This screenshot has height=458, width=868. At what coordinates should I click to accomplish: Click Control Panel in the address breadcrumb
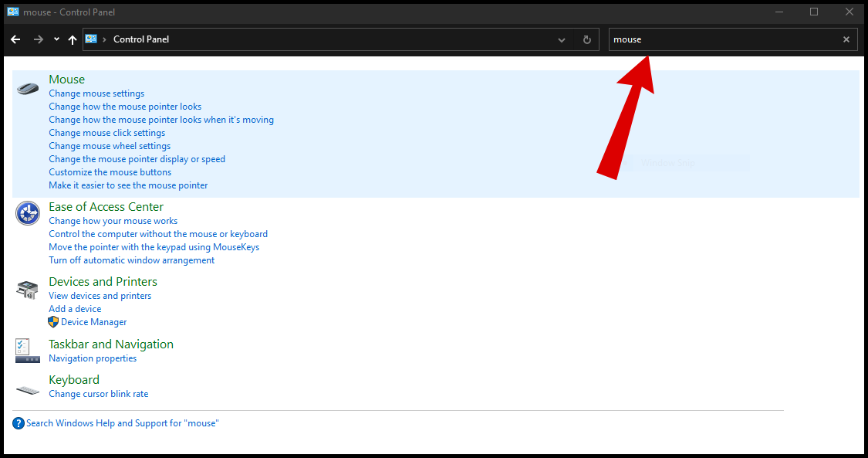(x=141, y=39)
